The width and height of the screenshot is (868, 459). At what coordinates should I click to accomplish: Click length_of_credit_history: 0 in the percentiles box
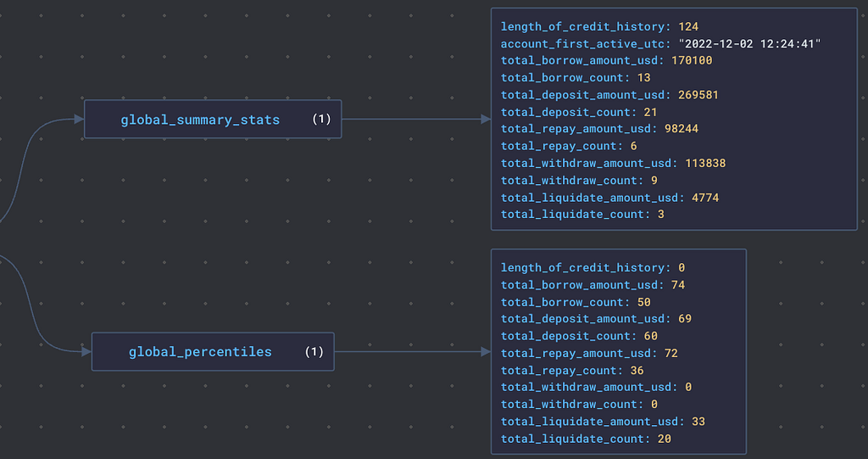tap(593, 268)
